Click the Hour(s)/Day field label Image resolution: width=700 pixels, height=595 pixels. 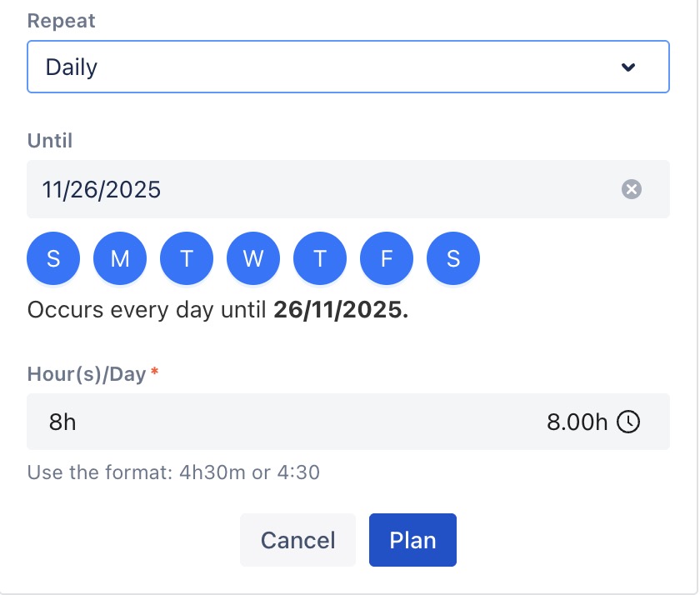tap(87, 374)
